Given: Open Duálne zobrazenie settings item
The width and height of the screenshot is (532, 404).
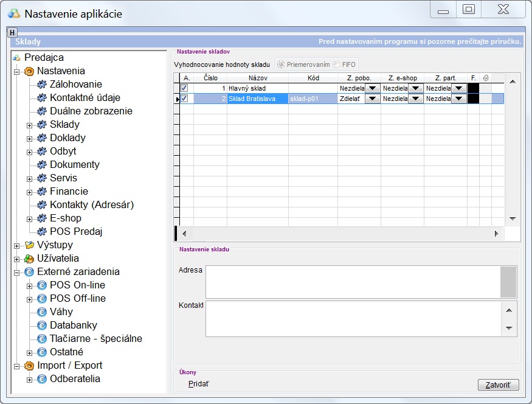Looking at the screenshot, I should pos(91,111).
